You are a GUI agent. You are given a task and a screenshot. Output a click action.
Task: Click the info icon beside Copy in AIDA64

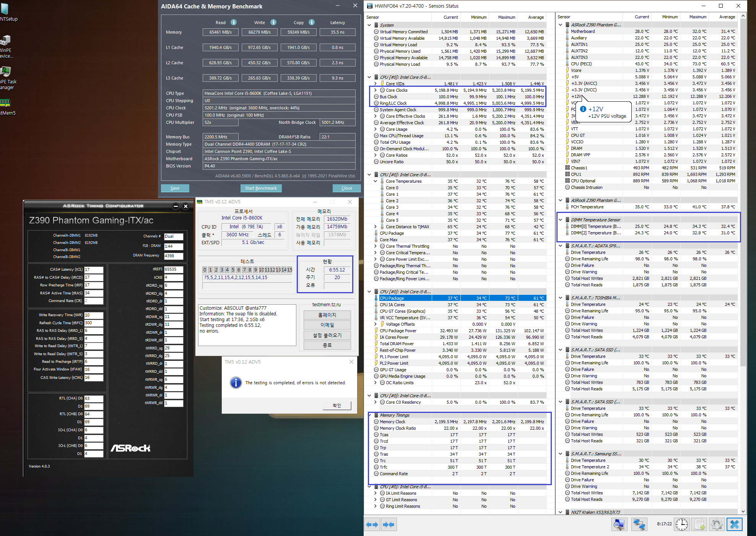click(312, 22)
